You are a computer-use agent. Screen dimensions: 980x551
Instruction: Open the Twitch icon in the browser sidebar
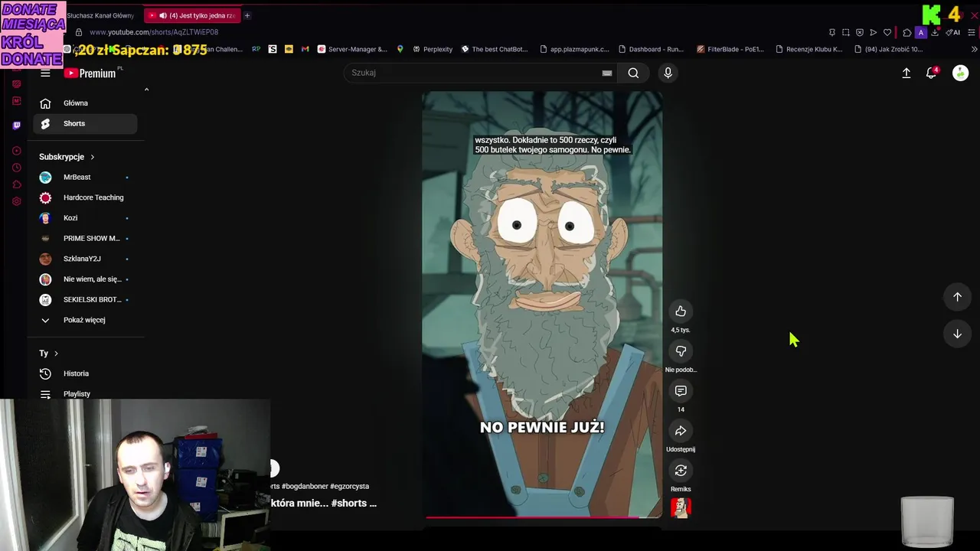(x=17, y=125)
